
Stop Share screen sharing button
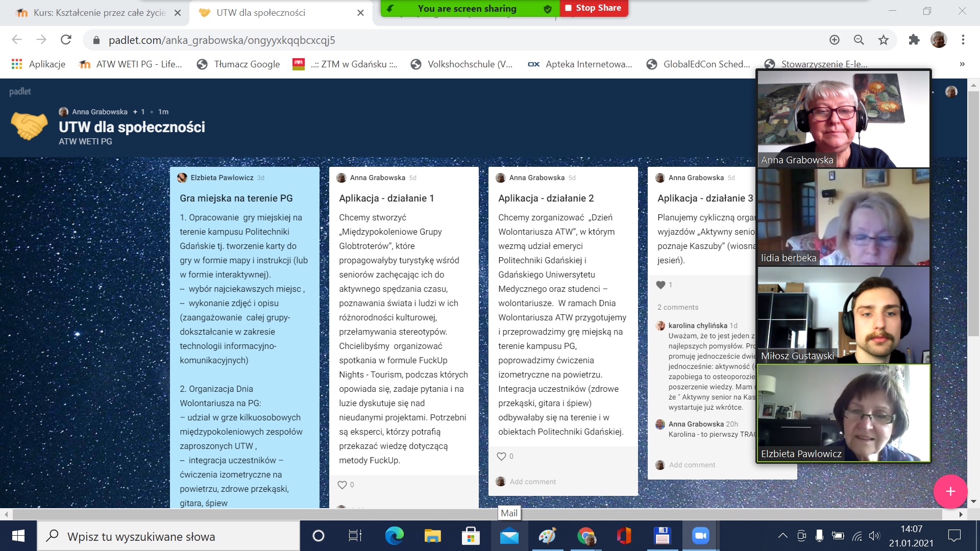point(594,8)
